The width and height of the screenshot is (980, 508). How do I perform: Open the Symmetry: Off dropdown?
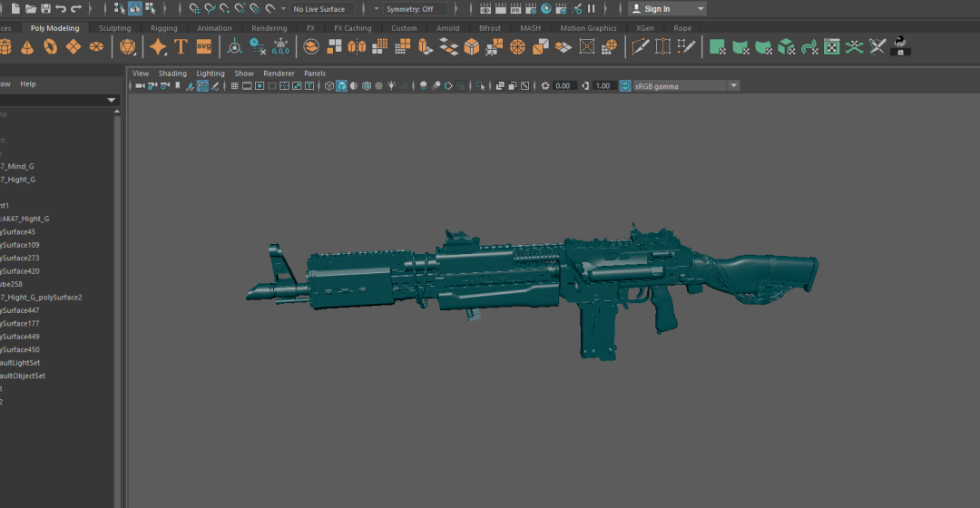[414, 9]
